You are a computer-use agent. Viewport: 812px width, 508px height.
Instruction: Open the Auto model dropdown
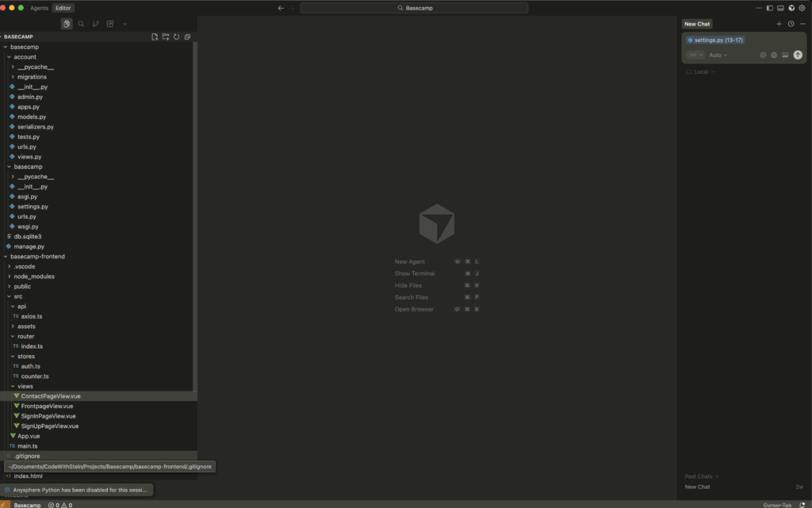tap(718, 55)
